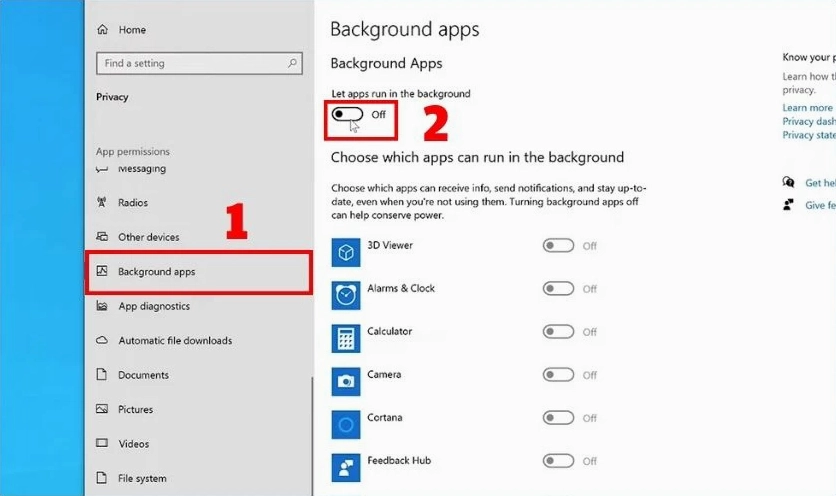Click the Background apps sidebar icon
This screenshot has height=496, width=836.
pyautogui.click(x=102, y=271)
